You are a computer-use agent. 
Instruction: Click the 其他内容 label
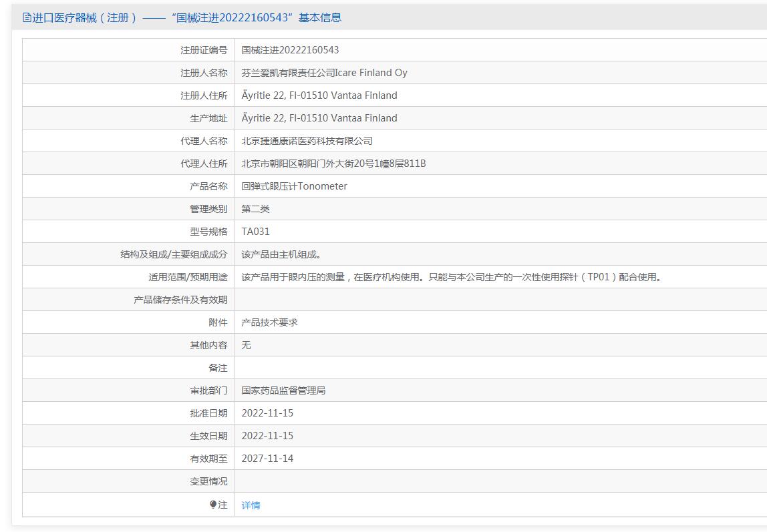pyautogui.click(x=209, y=345)
